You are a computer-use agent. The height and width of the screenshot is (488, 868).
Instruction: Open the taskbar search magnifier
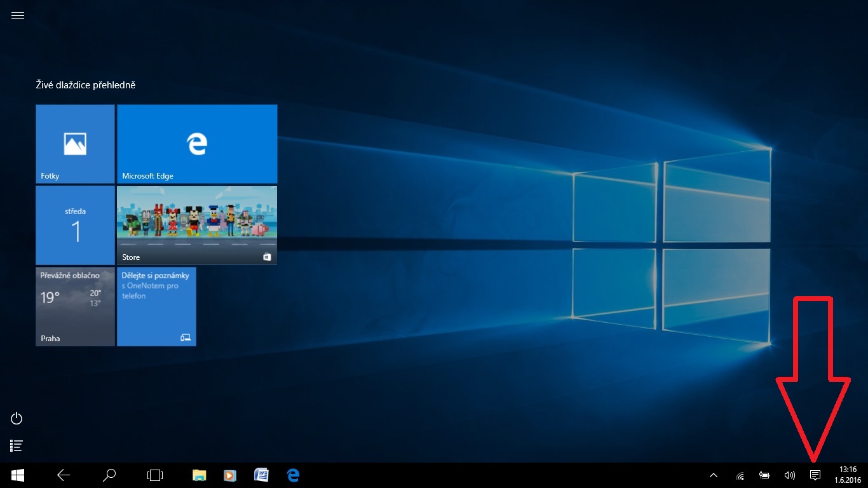point(109,475)
